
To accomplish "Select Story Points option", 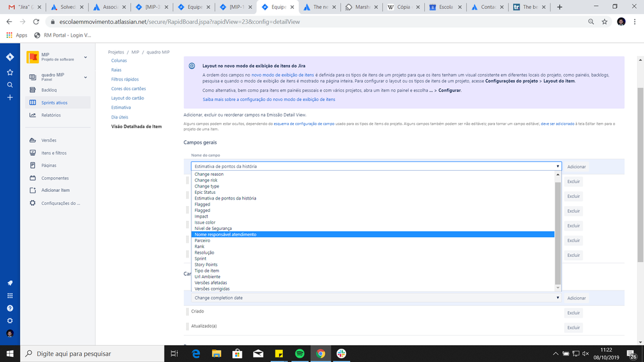I will (x=373, y=265).
